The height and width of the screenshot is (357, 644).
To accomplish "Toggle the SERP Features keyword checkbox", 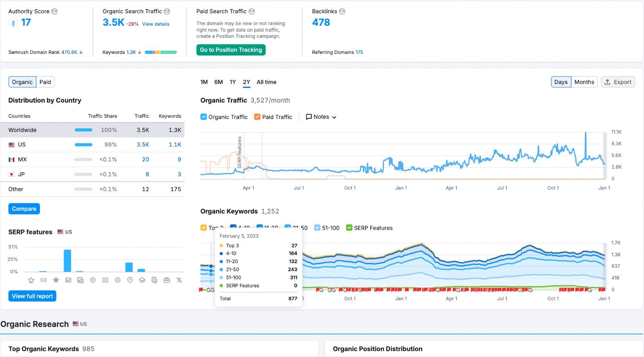I will pos(349,228).
